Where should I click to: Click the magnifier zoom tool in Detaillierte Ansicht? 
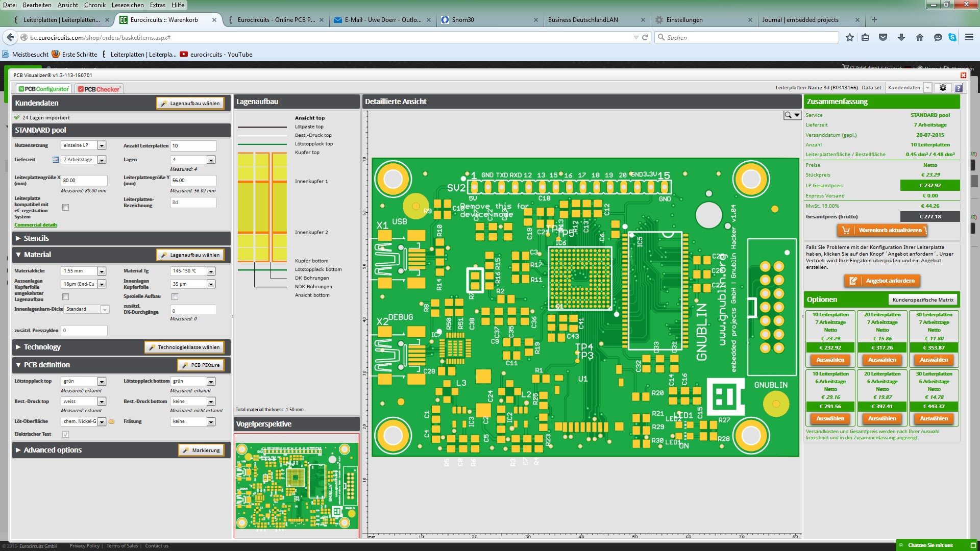click(789, 115)
